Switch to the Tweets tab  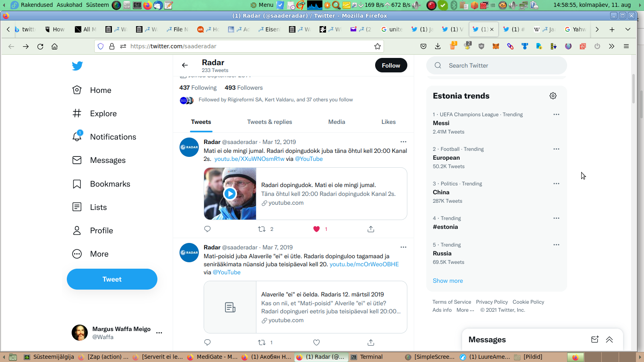[201, 122]
